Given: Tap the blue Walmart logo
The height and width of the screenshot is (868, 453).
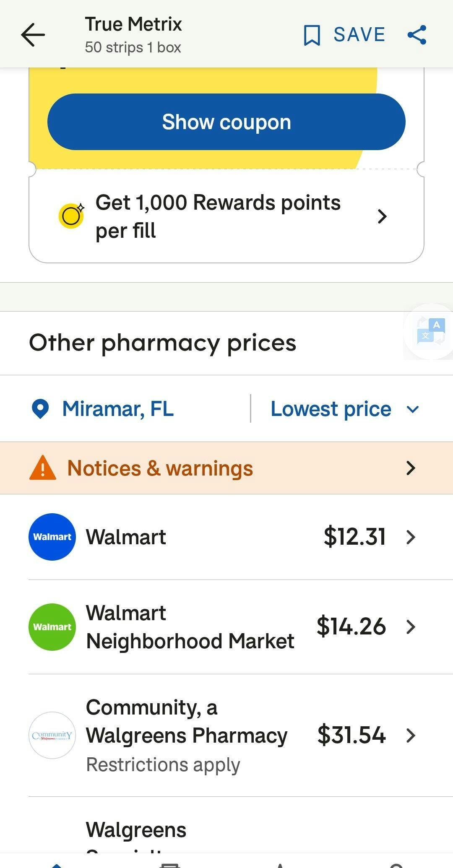Looking at the screenshot, I should point(52,537).
